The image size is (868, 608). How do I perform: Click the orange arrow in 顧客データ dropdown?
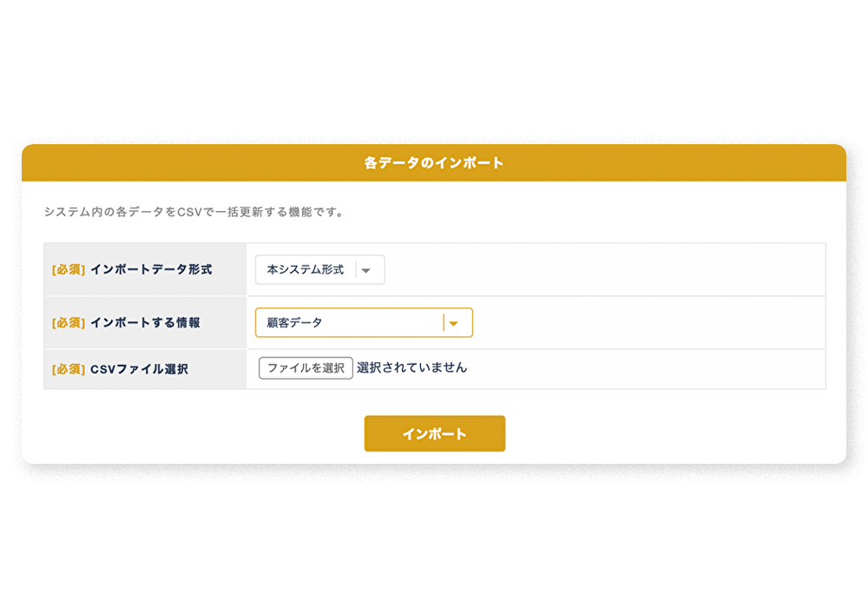pos(453,323)
